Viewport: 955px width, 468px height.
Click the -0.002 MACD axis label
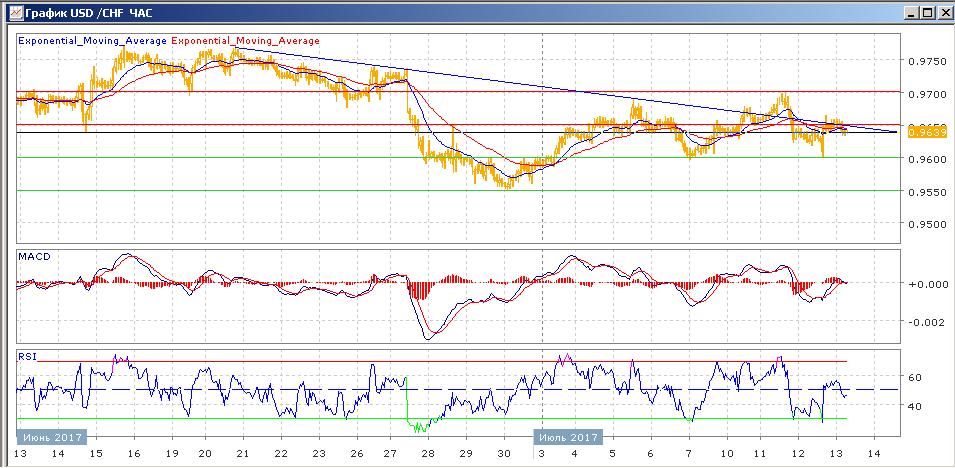[x=925, y=322]
